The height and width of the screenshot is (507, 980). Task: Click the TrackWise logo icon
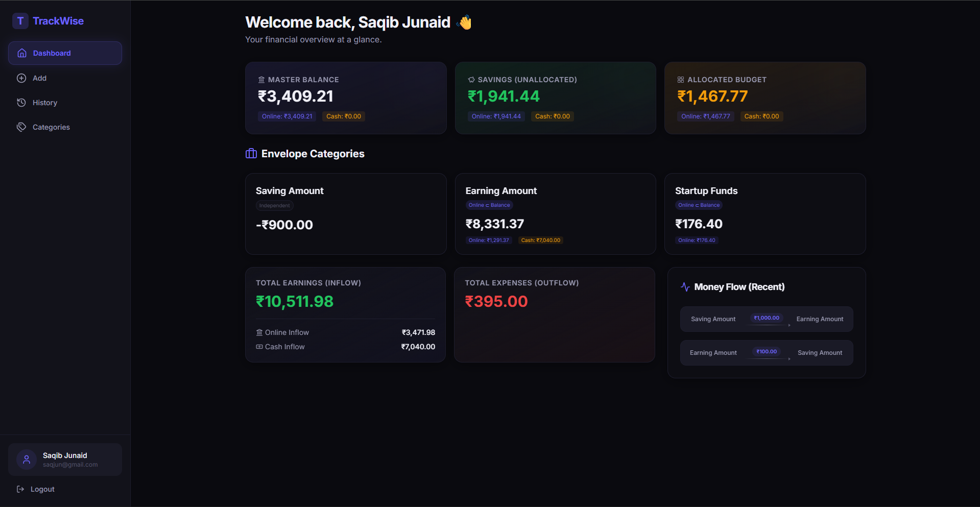[x=20, y=21]
